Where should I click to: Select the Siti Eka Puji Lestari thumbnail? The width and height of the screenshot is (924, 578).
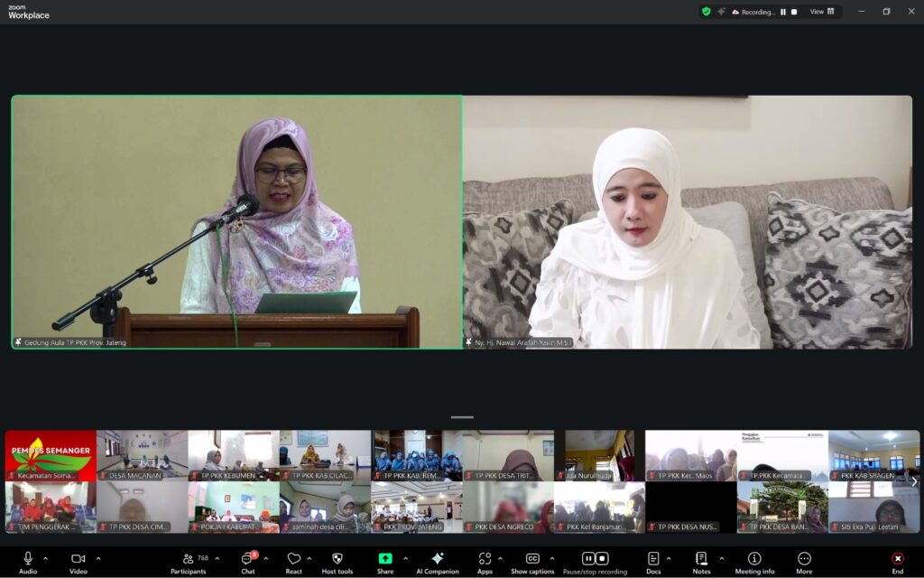coord(873,508)
